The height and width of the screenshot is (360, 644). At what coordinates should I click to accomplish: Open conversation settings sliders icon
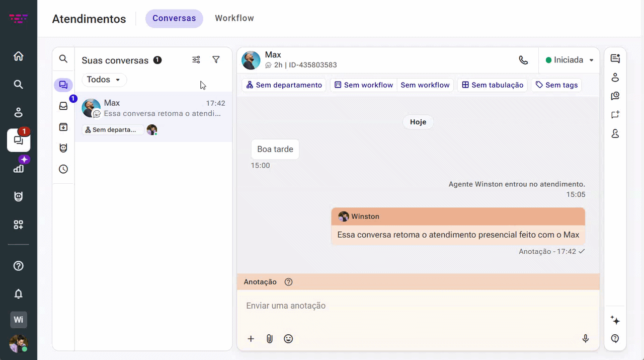196,60
